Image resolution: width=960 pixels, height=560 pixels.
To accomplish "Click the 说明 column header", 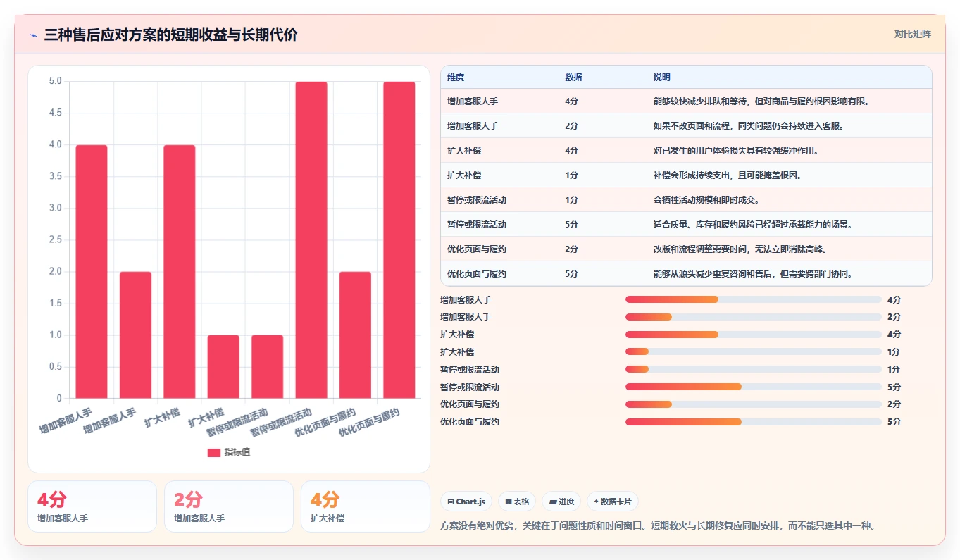I will 662,77.
